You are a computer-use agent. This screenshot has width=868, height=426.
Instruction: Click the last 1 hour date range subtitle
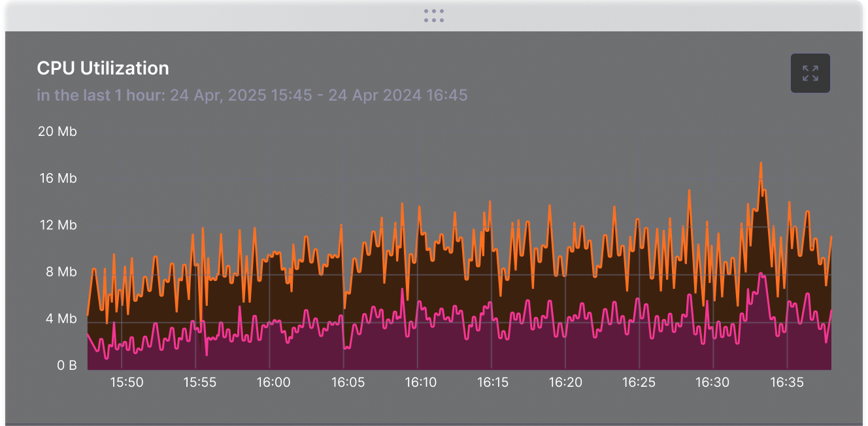(x=252, y=95)
